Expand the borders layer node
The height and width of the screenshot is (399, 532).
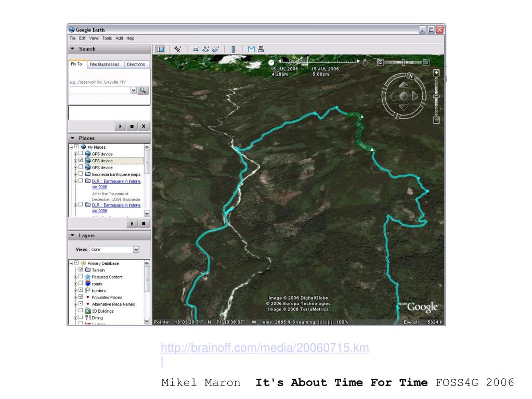click(x=75, y=291)
